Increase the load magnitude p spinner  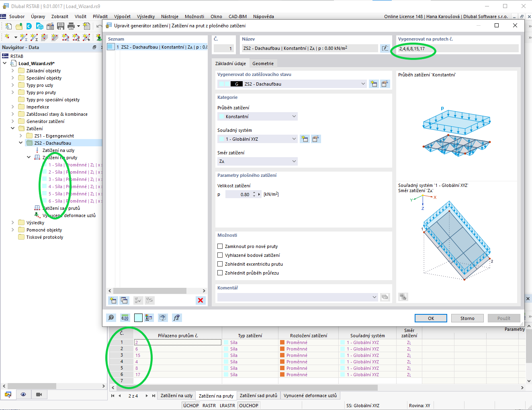[254, 193]
